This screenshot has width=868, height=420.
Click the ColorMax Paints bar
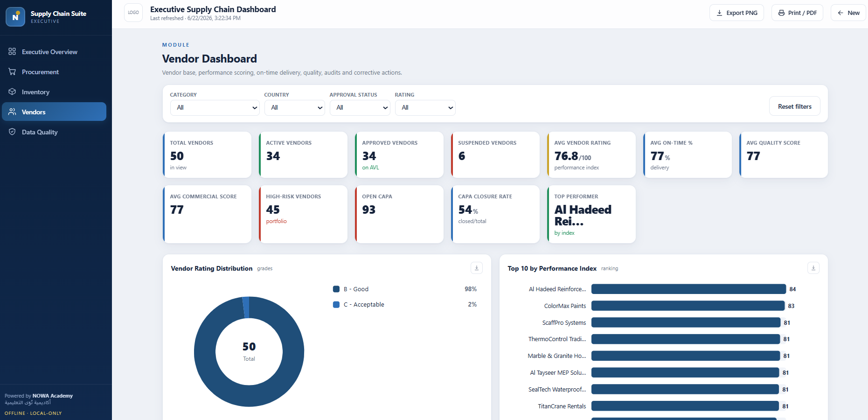pos(688,306)
